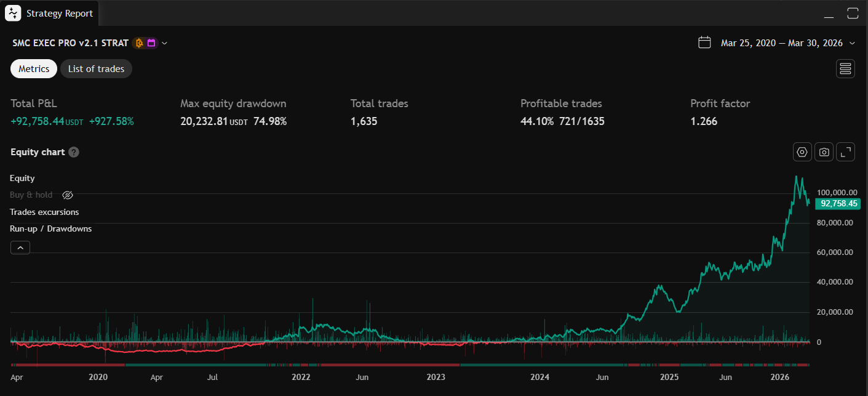Open the report layout icon below the date range
This screenshot has width=868, height=396.
pyautogui.click(x=845, y=68)
